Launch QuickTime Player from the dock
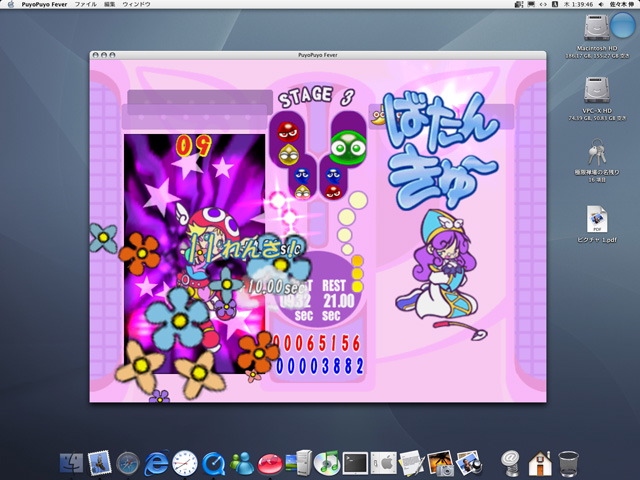This screenshot has width=640, height=480. point(213,464)
